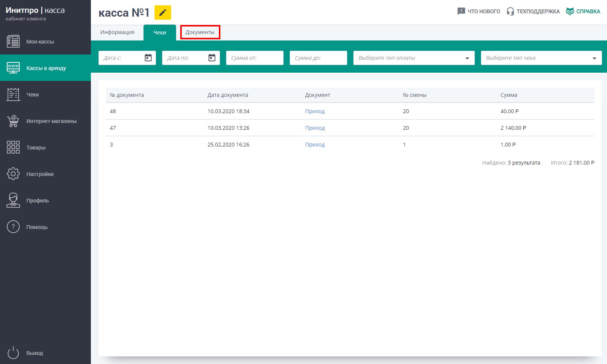Viewport: 607px width, 364px height.
Task: Click the amount 2 140,00 ₽
Action: click(513, 128)
